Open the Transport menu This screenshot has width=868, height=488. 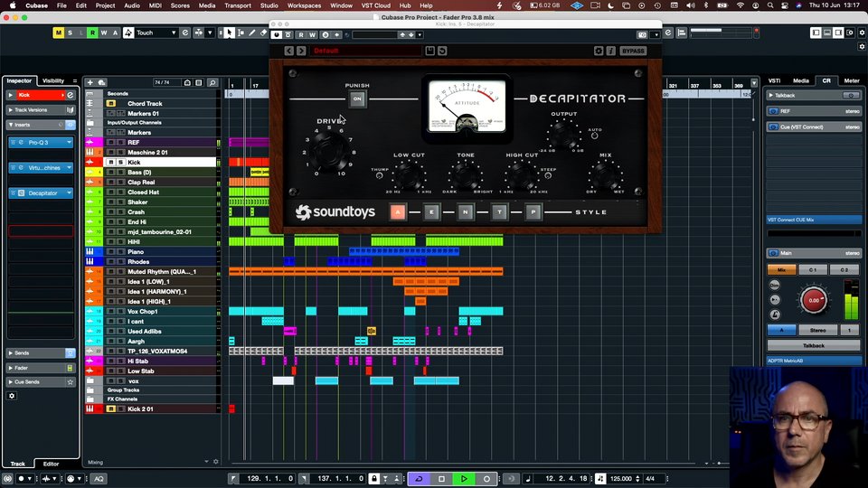pos(238,5)
